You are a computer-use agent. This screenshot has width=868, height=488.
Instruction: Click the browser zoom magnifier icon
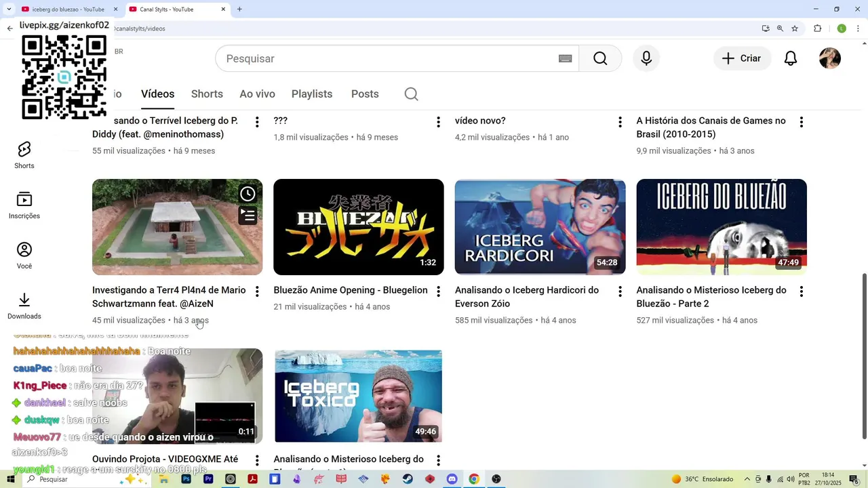tap(780, 28)
